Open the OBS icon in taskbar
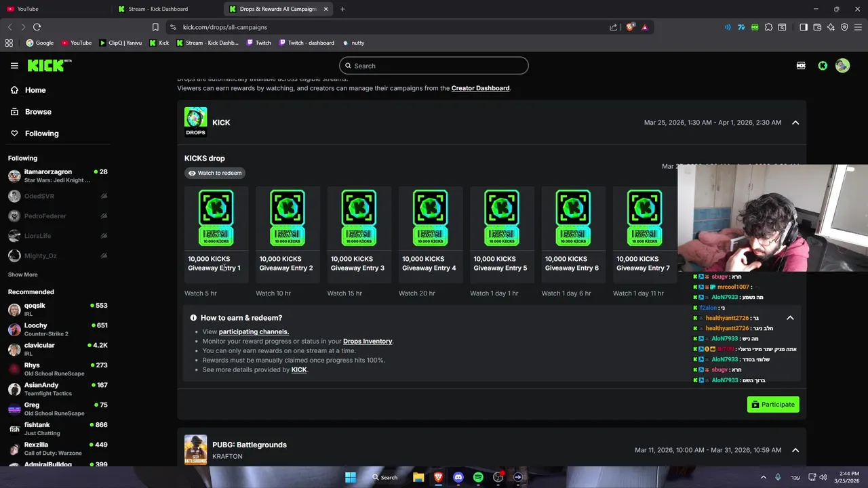 [498, 477]
